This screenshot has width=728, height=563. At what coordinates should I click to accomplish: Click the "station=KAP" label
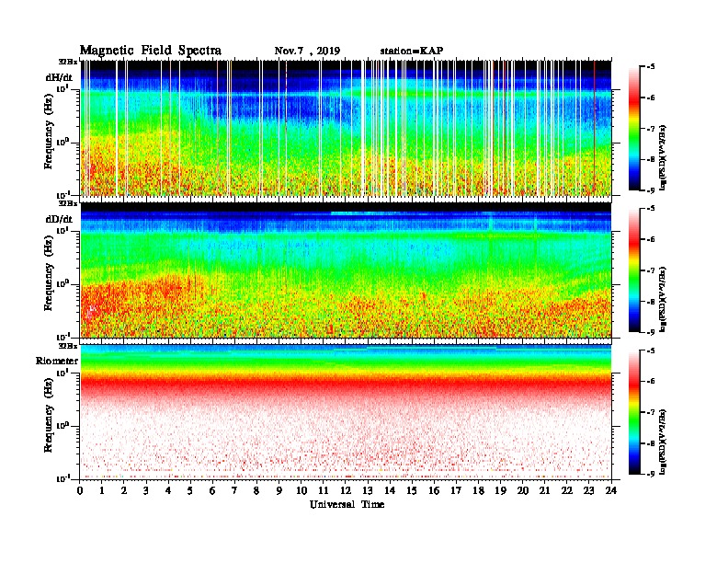[412, 51]
